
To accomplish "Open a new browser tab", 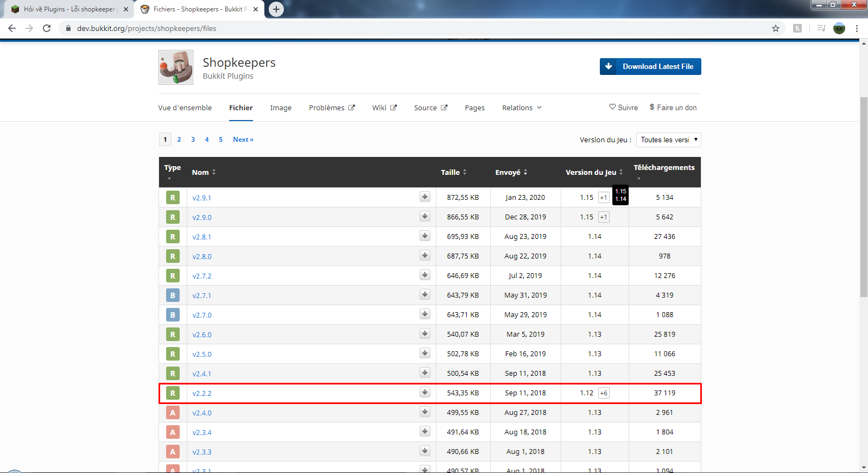I will (276, 9).
